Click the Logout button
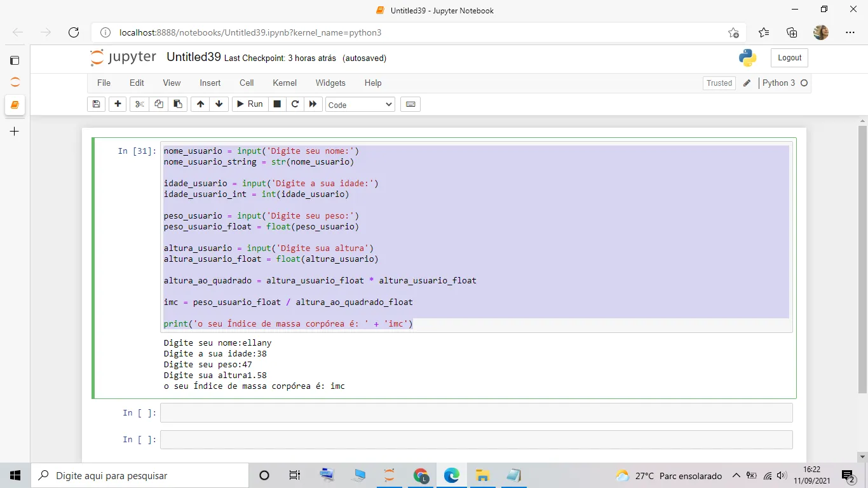 point(789,58)
